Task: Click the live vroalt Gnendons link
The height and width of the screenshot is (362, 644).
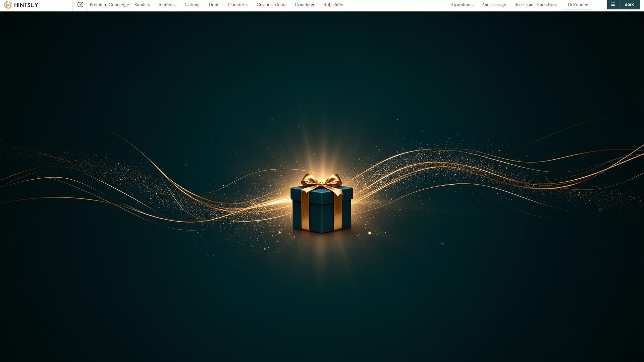Action: [x=535, y=5]
